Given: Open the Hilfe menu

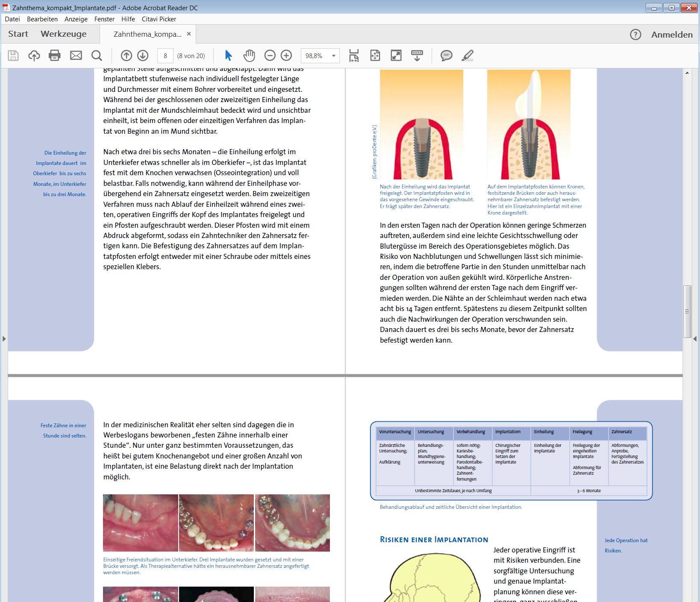Looking at the screenshot, I should tap(128, 19).
